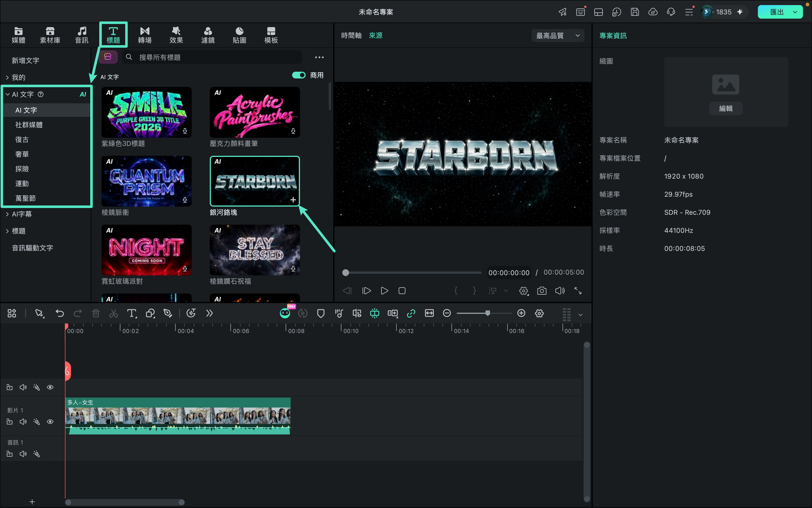Click the preview volume speaker icon
Image resolution: width=812 pixels, height=508 pixels.
560,291
